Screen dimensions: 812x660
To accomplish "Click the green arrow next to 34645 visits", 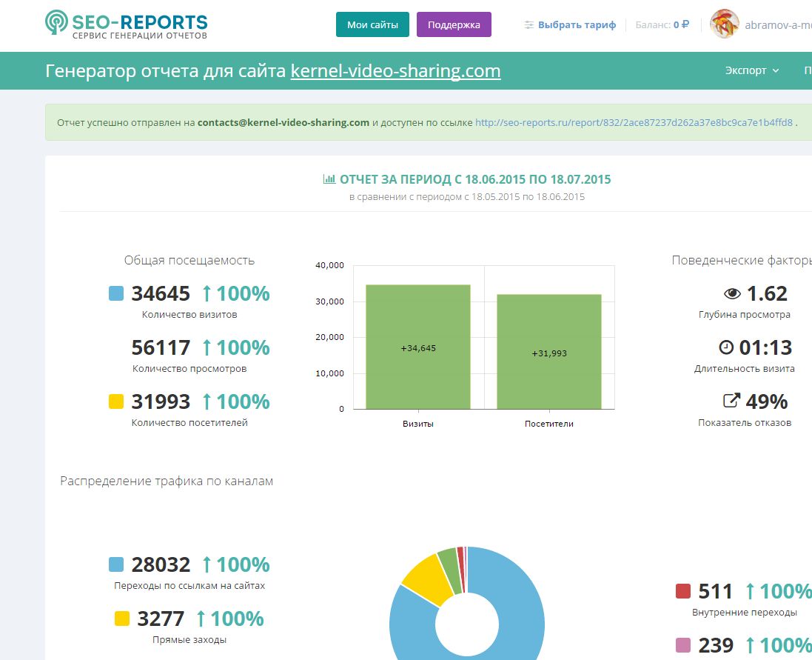I will [x=207, y=293].
